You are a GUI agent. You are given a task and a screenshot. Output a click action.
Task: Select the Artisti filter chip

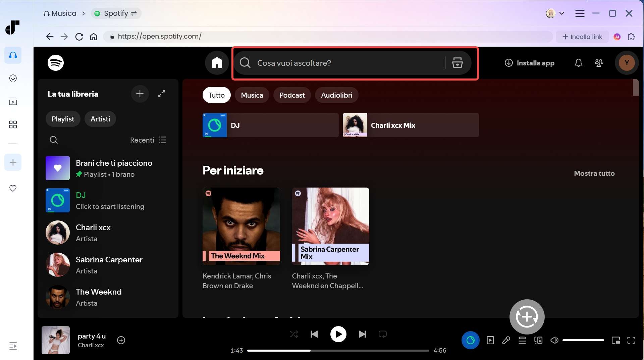click(100, 119)
